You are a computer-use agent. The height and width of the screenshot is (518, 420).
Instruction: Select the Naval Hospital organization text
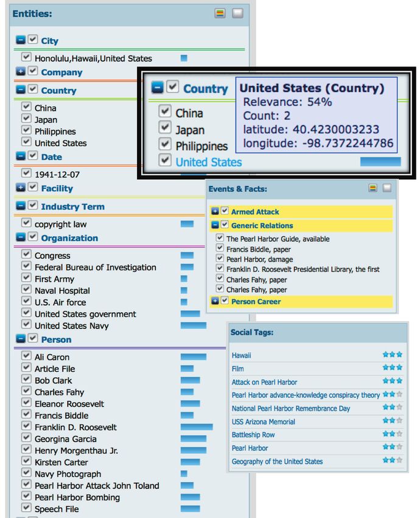(x=62, y=291)
